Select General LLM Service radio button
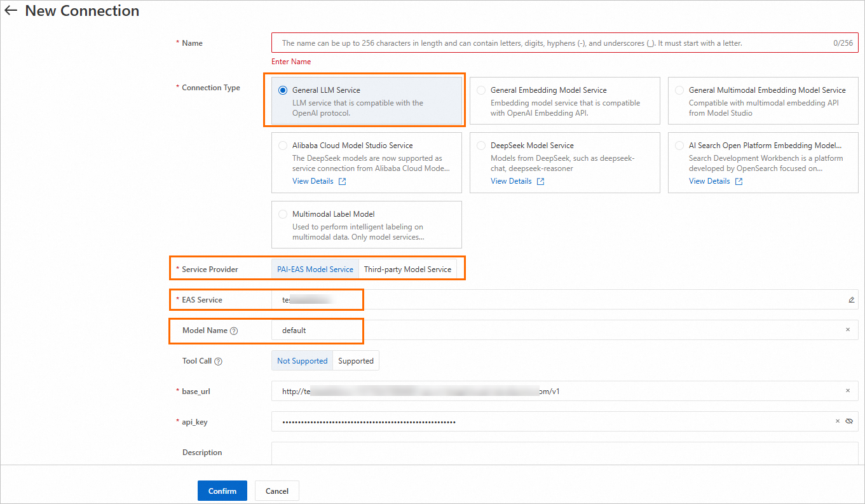 tap(283, 90)
